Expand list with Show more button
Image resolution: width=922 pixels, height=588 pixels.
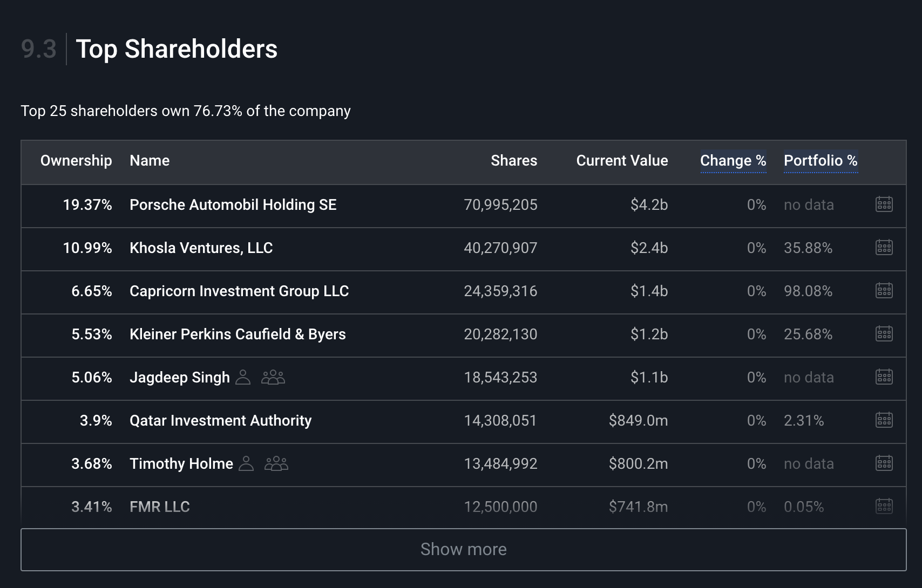click(463, 549)
